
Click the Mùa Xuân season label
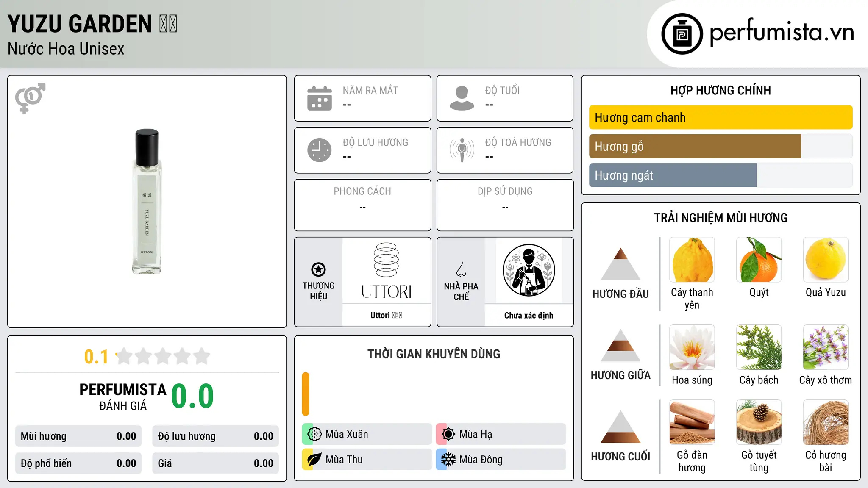[x=347, y=434]
